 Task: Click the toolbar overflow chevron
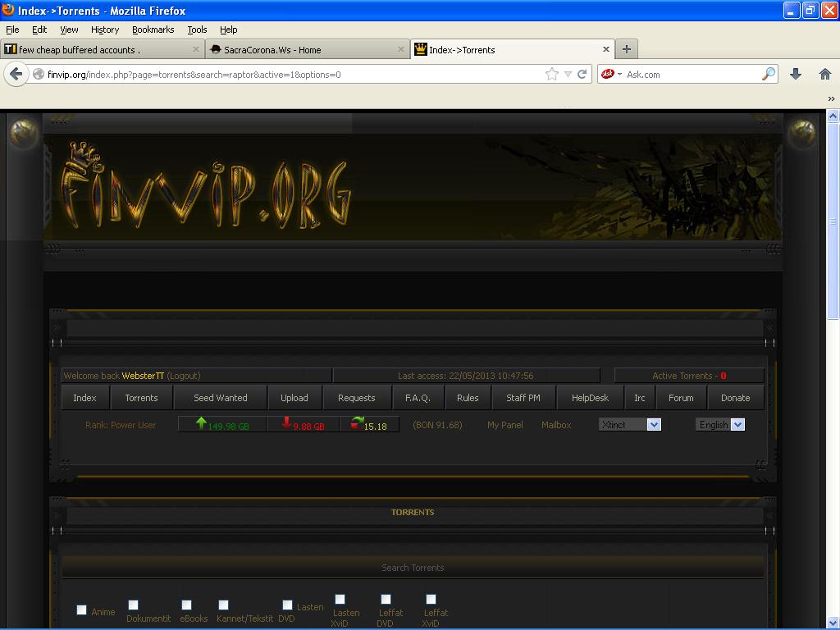831,98
